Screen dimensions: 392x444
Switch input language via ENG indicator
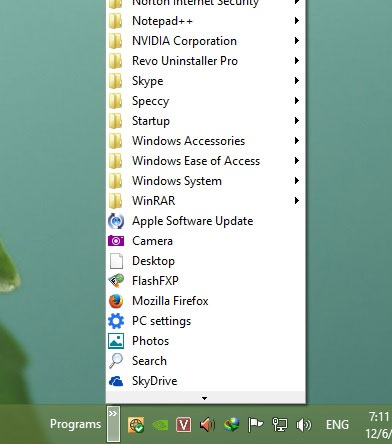click(337, 425)
